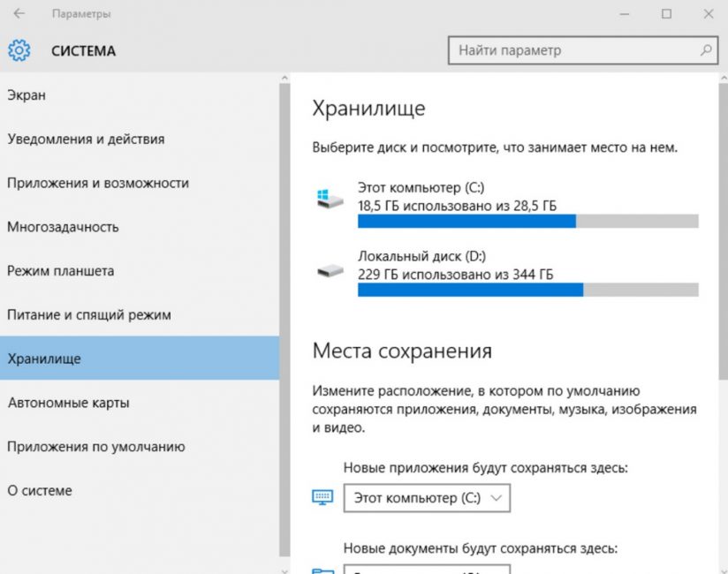The width and height of the screenshot is (728, 574).
Task: Click the "Хранилище" page heading
Action: click(x=368, y=109)
